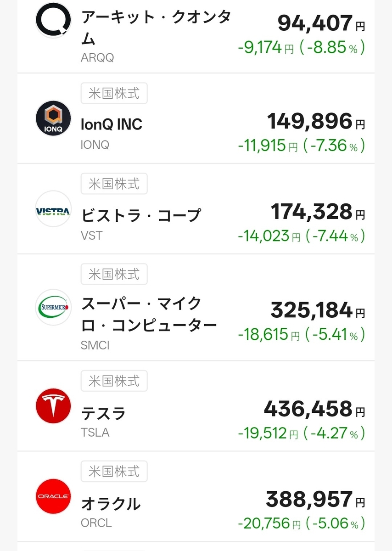Click the 388,957円 Oracle valuation
This screenshot has height=551, width=392.
(x=315, y=499)
